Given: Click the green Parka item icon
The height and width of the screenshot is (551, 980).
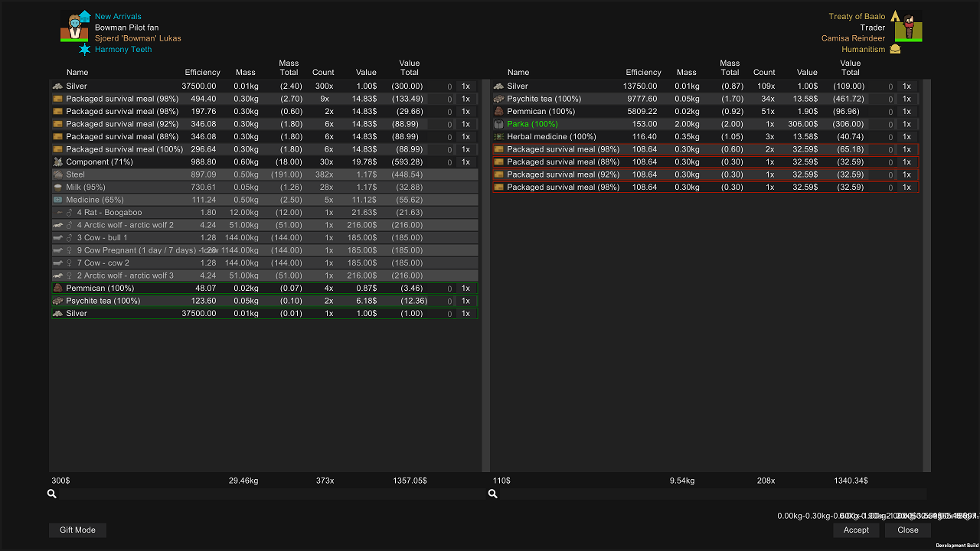Looking at the screenshot, I should coord(498,124).
